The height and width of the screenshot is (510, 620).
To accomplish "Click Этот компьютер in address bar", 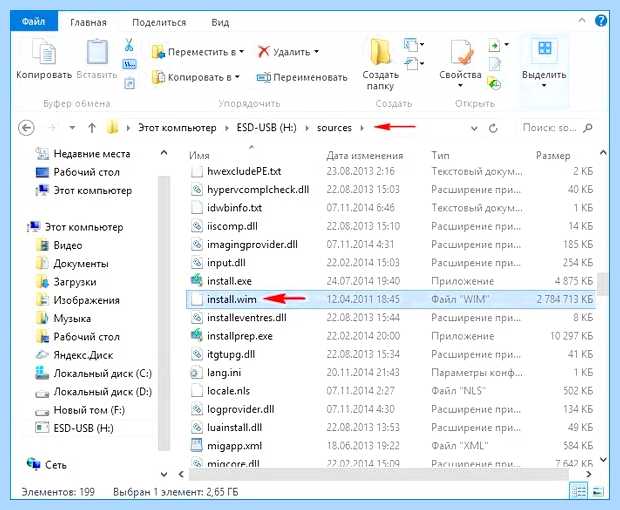I will (177, 128).
